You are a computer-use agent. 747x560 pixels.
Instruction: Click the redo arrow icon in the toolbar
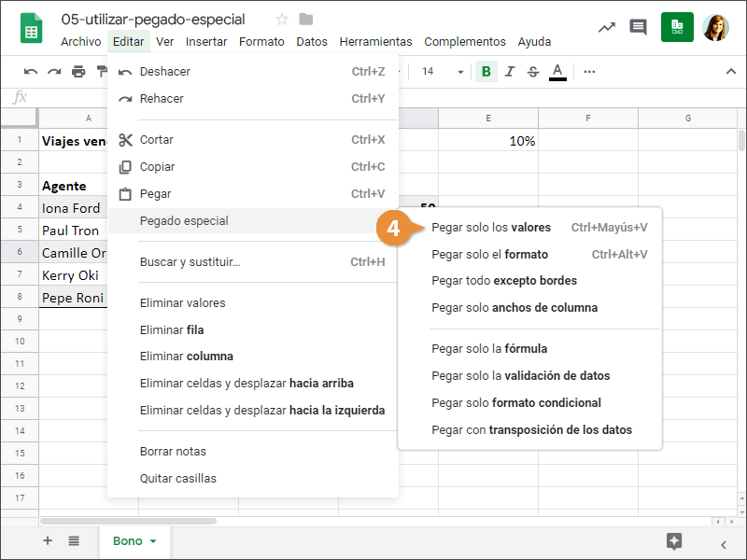click(54, 72)
